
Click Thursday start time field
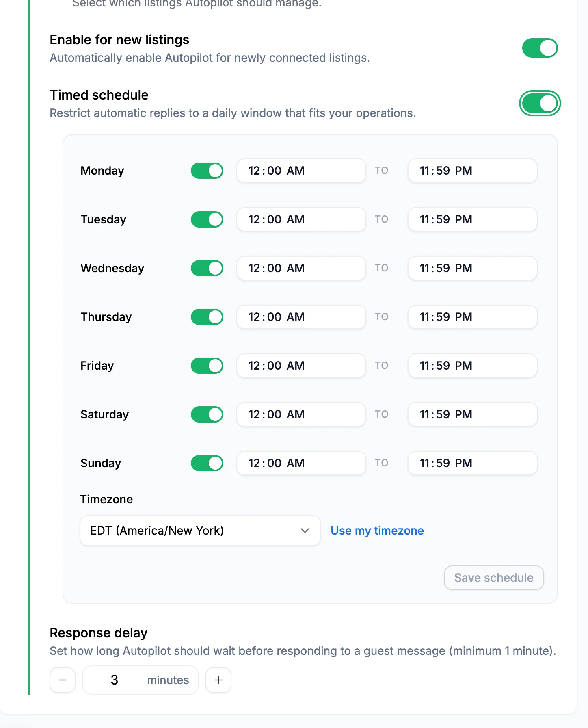(x=301, y=317)
